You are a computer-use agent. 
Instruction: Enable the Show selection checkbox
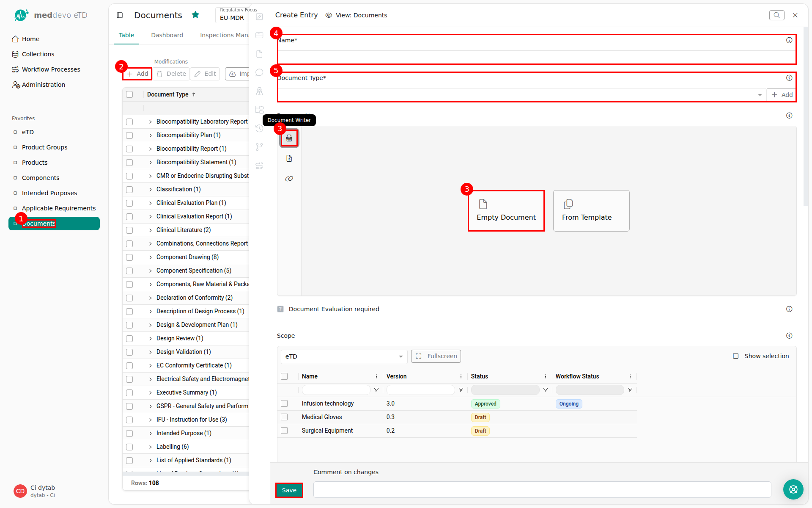coord(736,356)
